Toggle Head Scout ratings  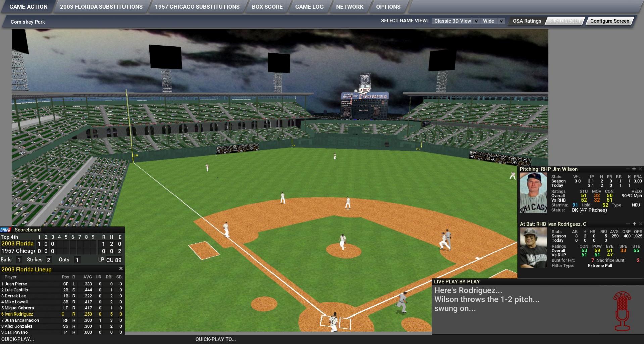(x=565, y=21)
